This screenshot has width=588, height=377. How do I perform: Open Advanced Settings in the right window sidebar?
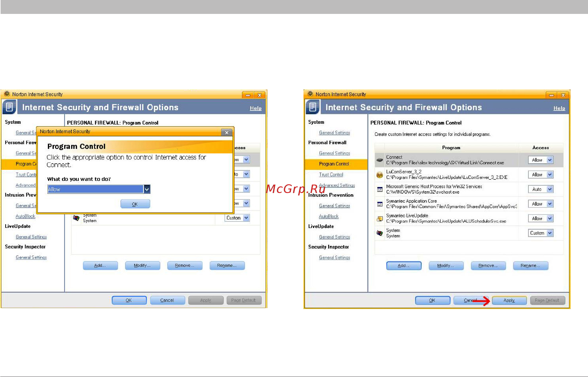[x=337, y=185]
